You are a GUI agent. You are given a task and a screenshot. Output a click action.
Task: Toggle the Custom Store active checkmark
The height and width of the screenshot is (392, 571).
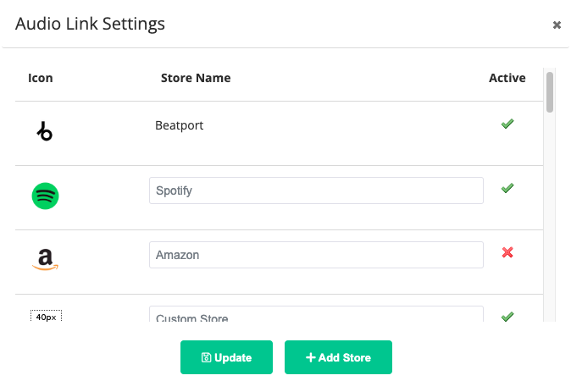507,317
